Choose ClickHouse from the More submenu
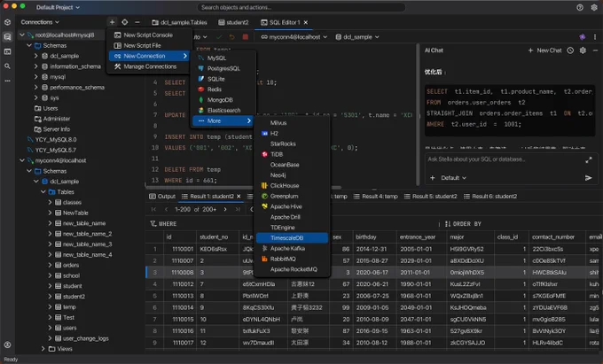This screenshot has width=603, height=364. (292, 185)
